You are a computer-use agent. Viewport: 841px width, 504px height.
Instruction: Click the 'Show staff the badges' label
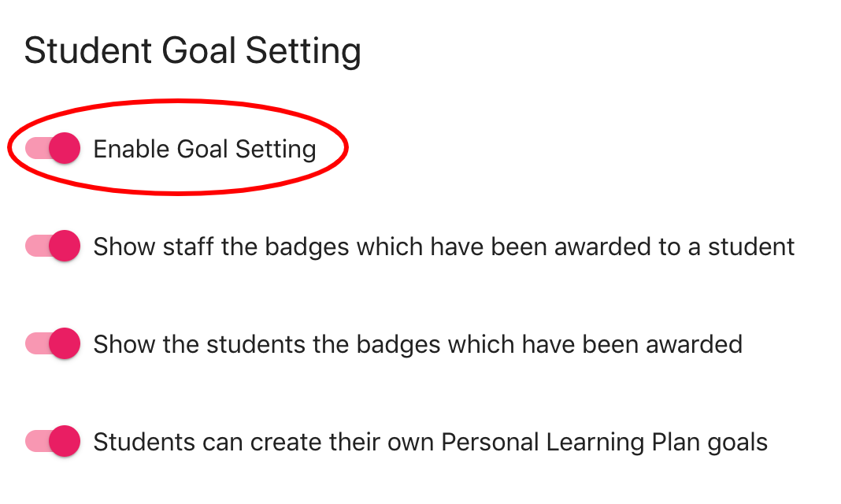pos(443,246)
